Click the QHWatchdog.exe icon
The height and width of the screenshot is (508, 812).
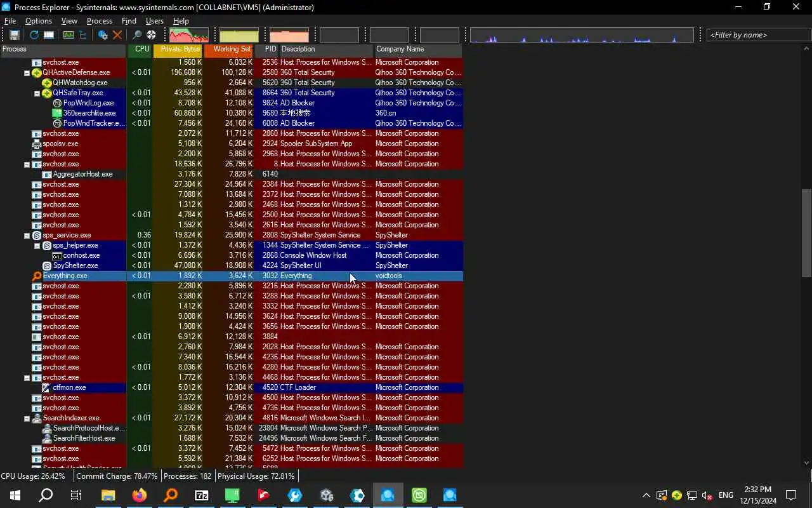pyautogui.click(x=47, y=83)
